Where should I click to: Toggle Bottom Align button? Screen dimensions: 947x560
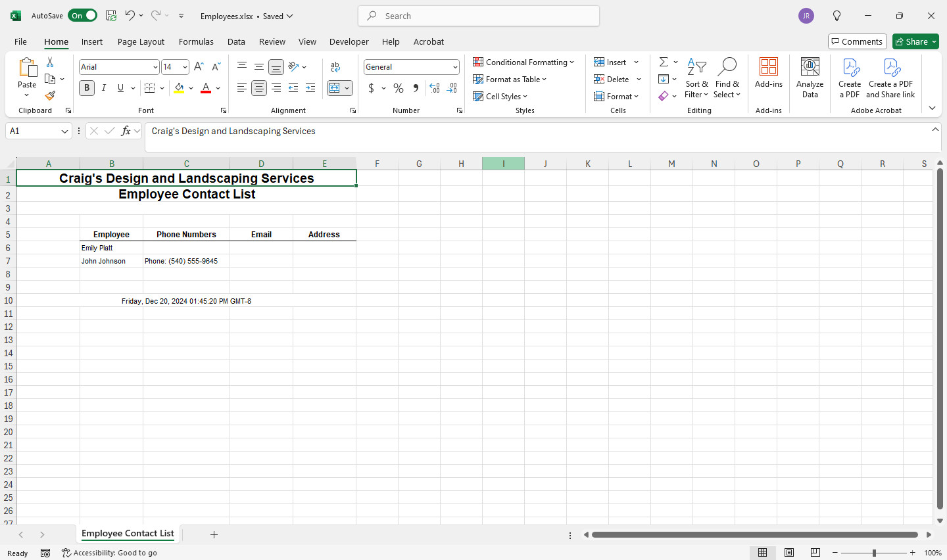[x=276, y=67]
